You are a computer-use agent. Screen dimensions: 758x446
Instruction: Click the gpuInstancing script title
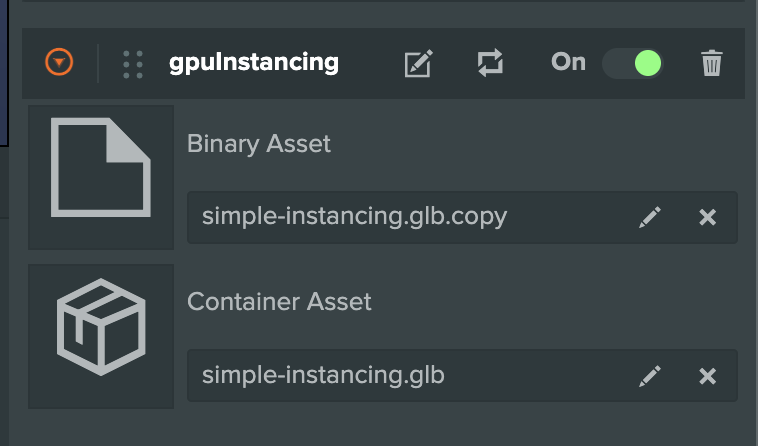click(254, 63)
